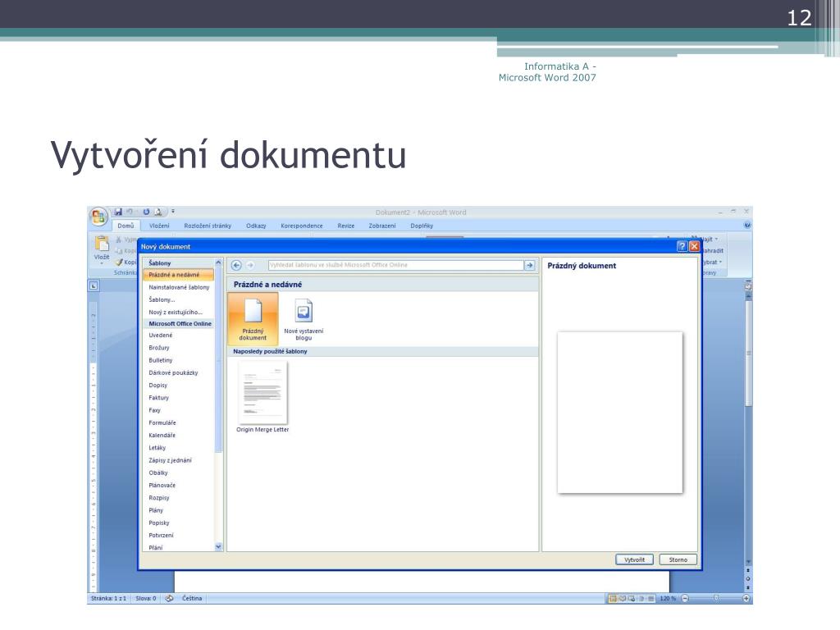The image size is (840, 630).
Task: Select Nainstalované šablony category
Action: tap(178, 288)
